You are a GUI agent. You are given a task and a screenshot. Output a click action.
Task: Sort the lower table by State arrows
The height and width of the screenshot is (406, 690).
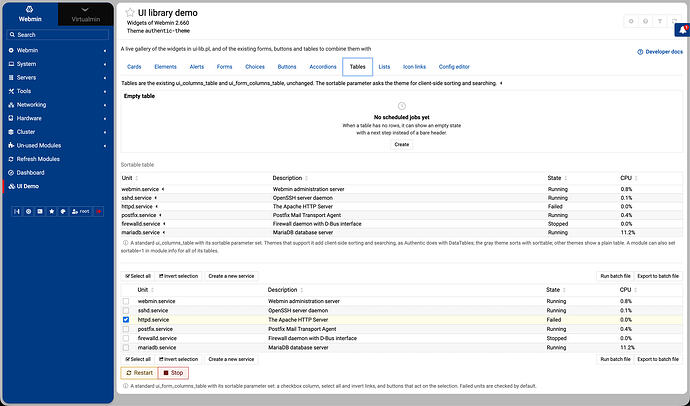564,290
